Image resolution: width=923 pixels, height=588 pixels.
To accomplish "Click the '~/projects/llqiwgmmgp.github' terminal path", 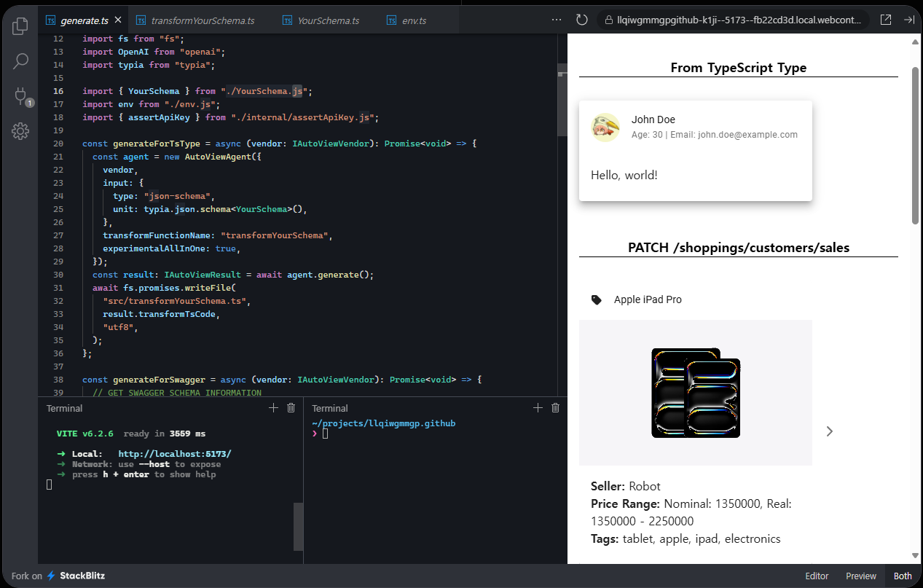I will click(x=384, y=423).
